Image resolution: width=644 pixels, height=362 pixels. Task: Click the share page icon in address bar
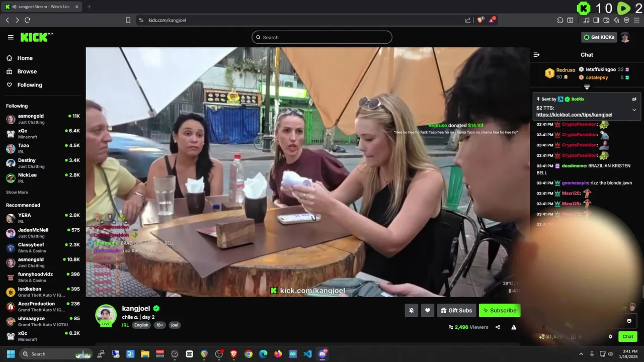pyautogui.click(x=468, y=20)
